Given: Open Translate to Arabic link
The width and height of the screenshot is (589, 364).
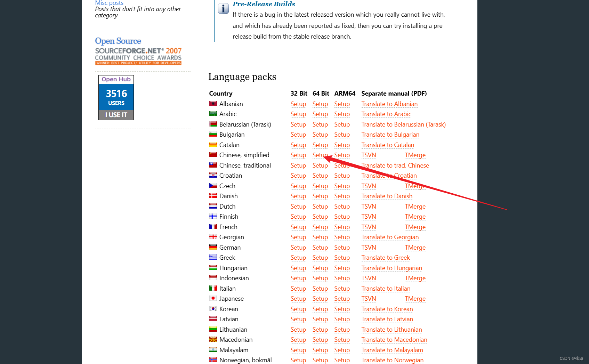Looking at the screenshot, I should [386, 114].
